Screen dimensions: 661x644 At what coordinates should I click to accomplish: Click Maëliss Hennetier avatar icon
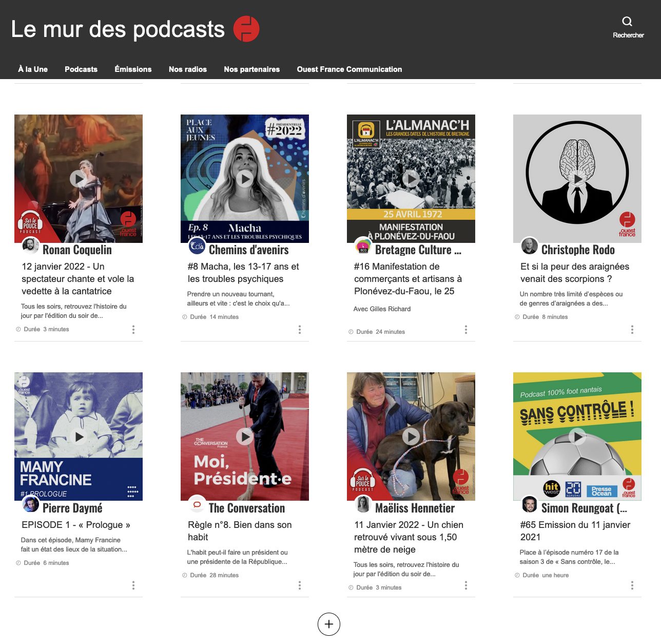tap(363, 504)
